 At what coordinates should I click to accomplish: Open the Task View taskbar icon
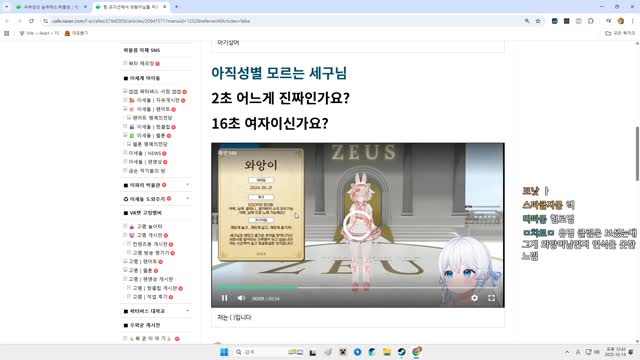(313, 352)
